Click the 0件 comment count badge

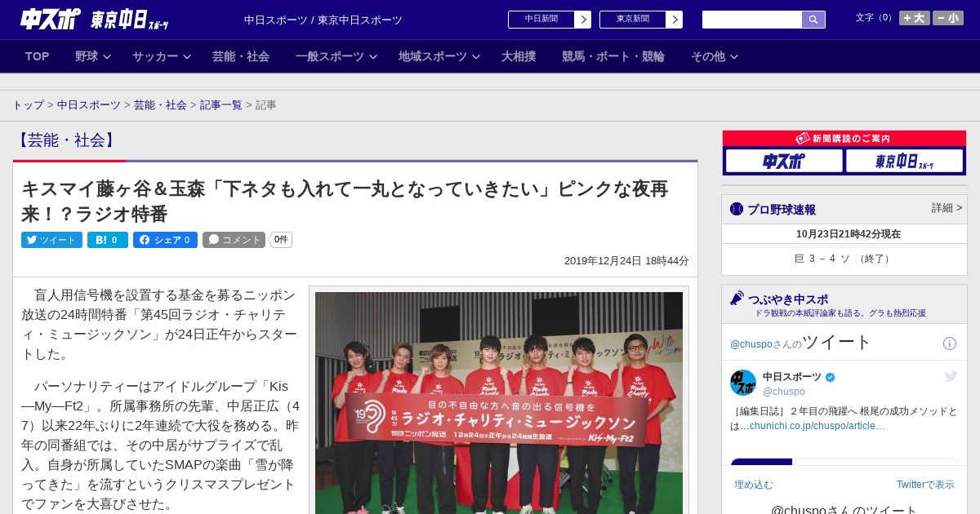coord(281,240)
